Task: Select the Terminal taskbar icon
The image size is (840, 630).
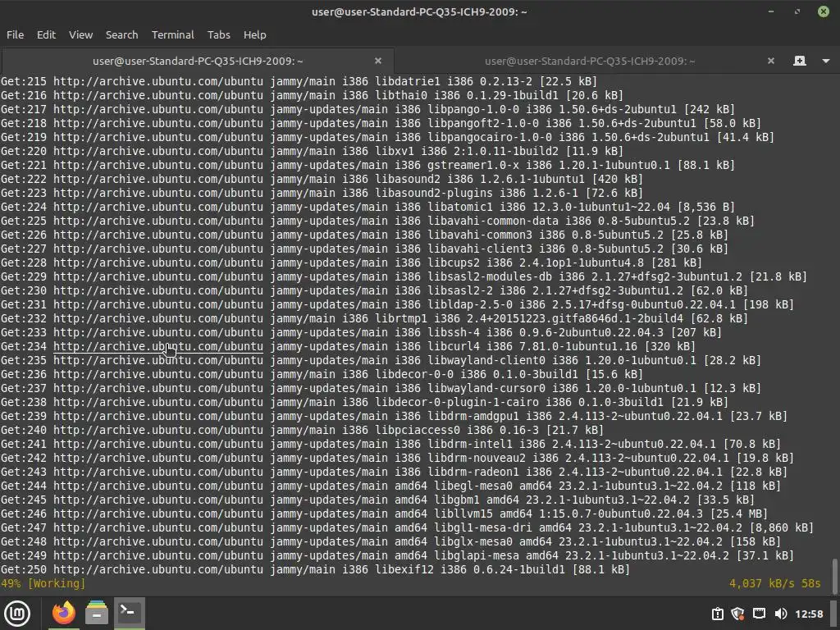Action: tap(129, 612)
